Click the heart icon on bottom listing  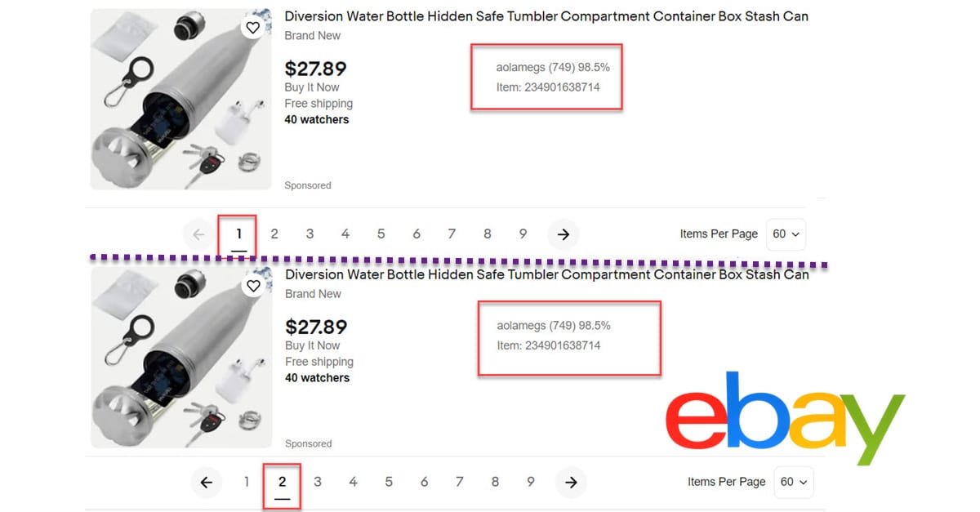(x=253, y=286)
